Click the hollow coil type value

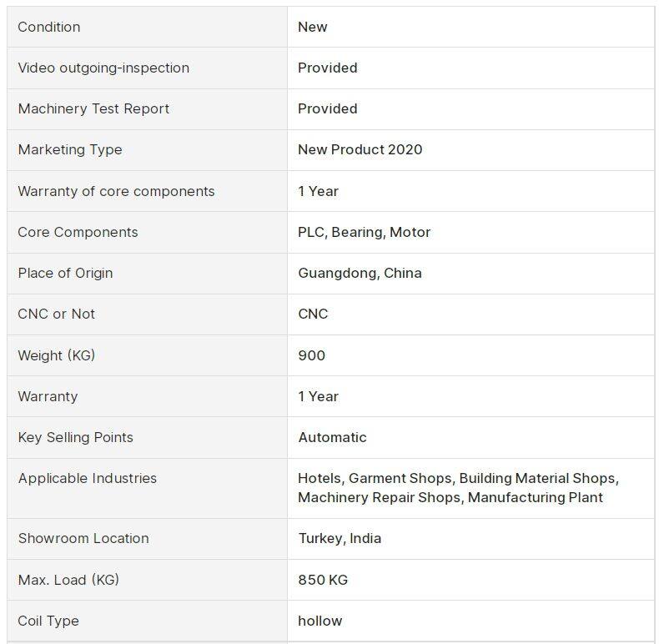(320, 621)
